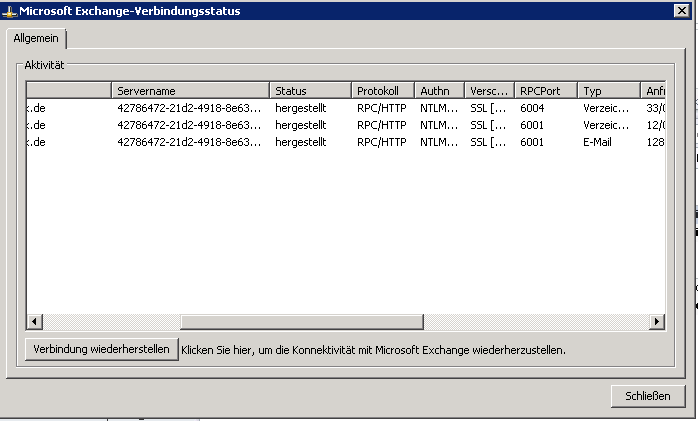The image size is (698, 421).
Task: Click server name in the 6004 row
Action: [x=189, y=108]
